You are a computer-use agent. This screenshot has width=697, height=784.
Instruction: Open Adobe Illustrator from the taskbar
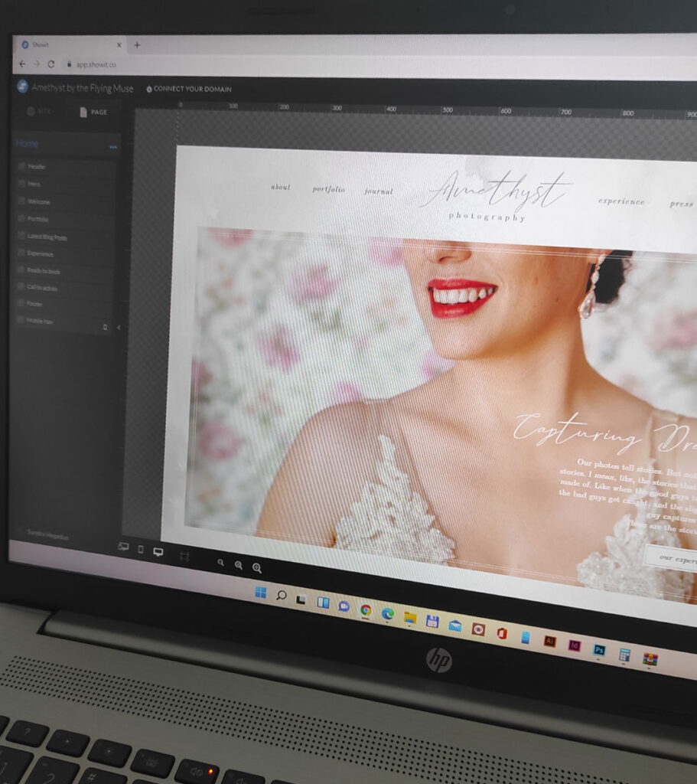(549, 641)
